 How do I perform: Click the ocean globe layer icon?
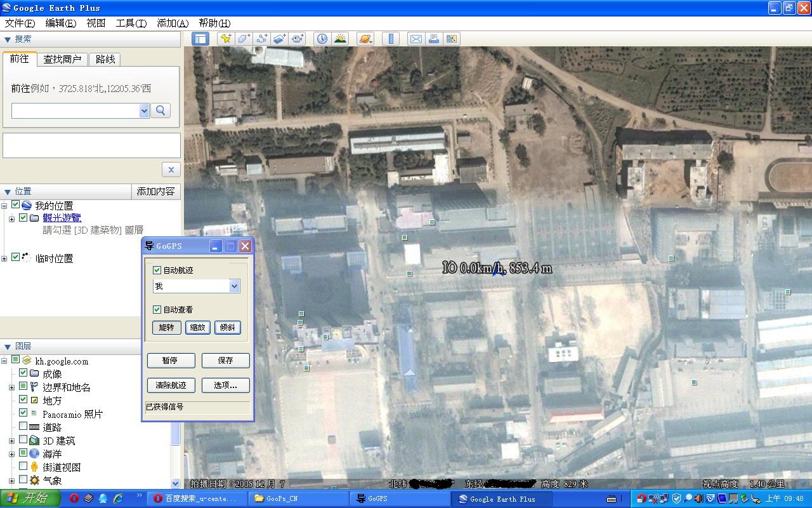point(34,453)
